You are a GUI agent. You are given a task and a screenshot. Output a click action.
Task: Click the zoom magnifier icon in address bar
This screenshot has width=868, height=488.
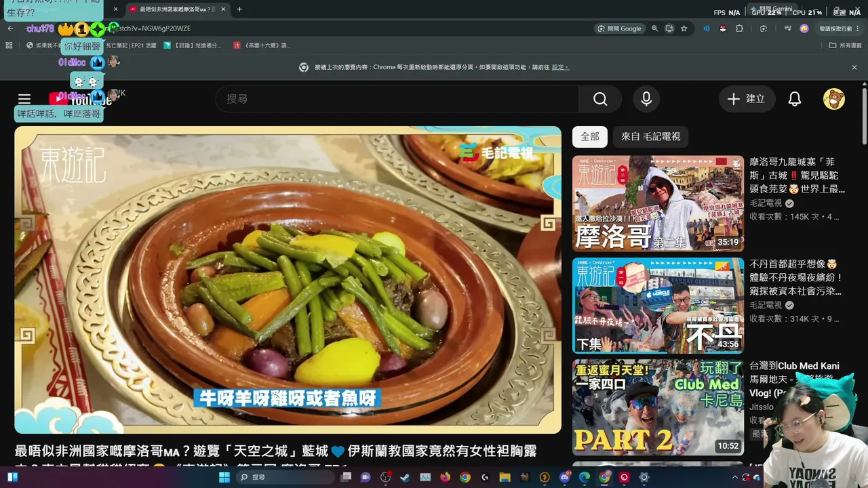tap(654, 28)
